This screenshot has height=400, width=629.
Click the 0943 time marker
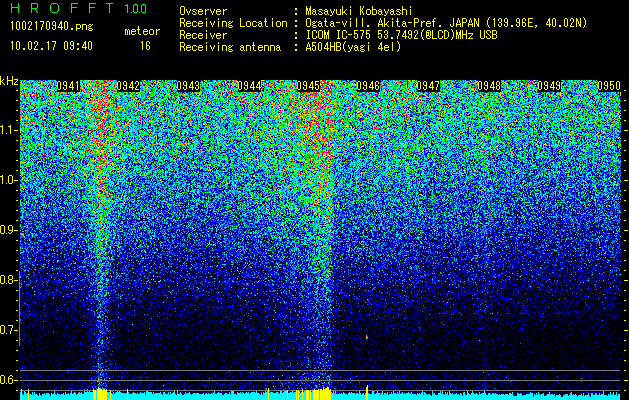tap(188, 86)
